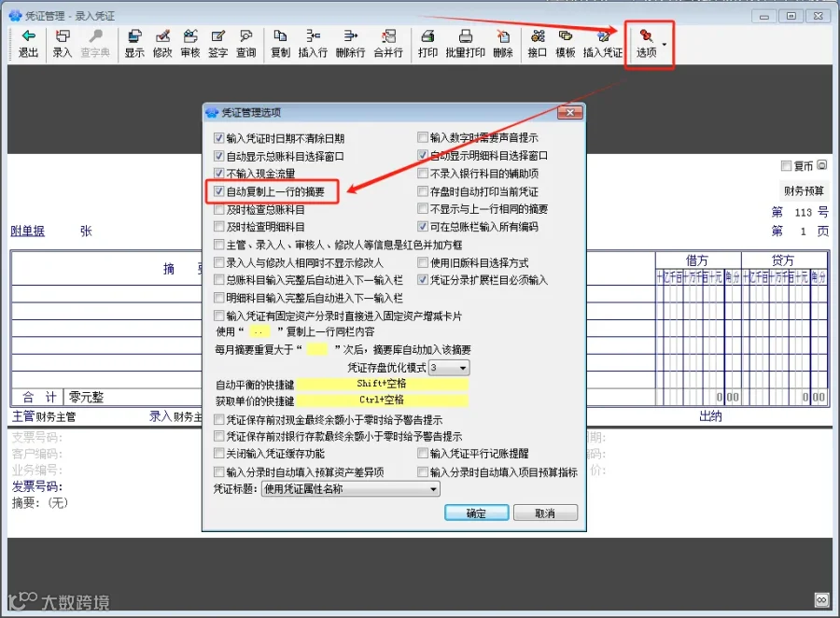Click the 删除行 delete row icon
The image size is (840, 618).
click(x=350, y=44)
